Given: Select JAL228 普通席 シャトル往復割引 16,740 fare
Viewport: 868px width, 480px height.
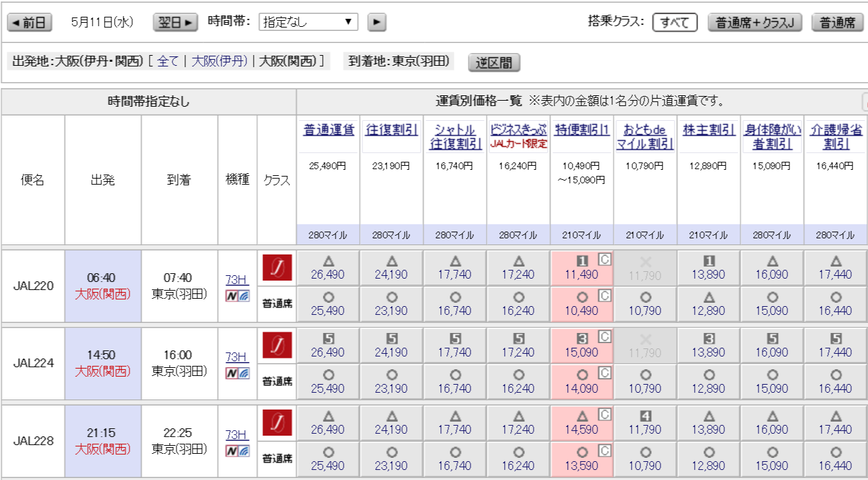Looking at the screenshot, I should pyautogui.click(x=455, y=459).
